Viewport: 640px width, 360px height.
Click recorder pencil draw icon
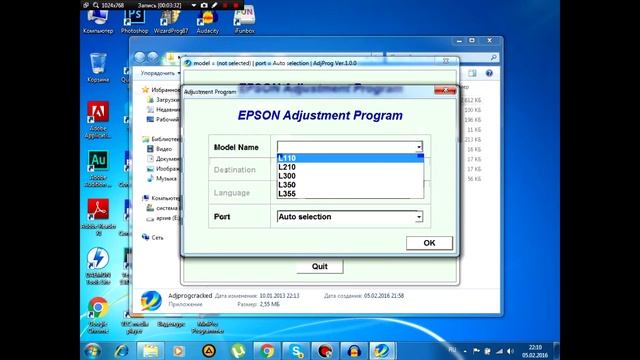214,5
